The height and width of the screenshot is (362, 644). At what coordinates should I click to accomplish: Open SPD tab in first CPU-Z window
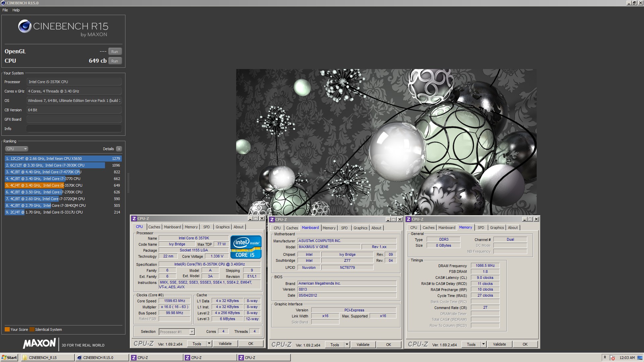point(207,227)
